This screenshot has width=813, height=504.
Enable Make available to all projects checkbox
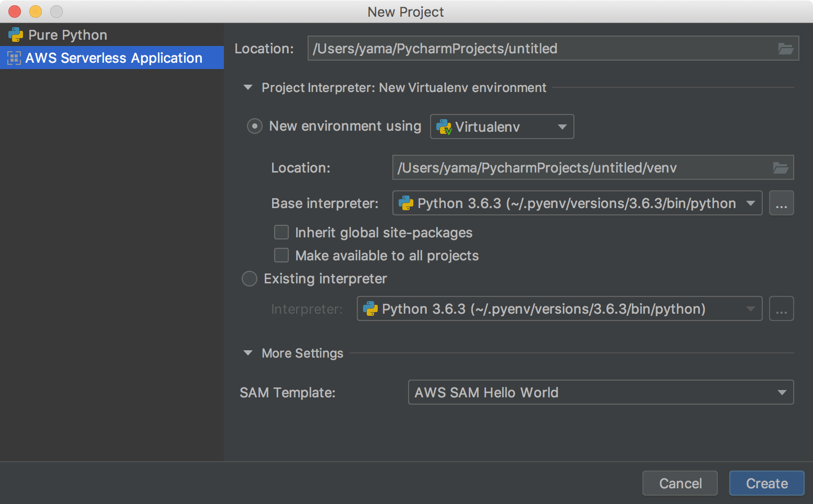click(x=281, y=255)
